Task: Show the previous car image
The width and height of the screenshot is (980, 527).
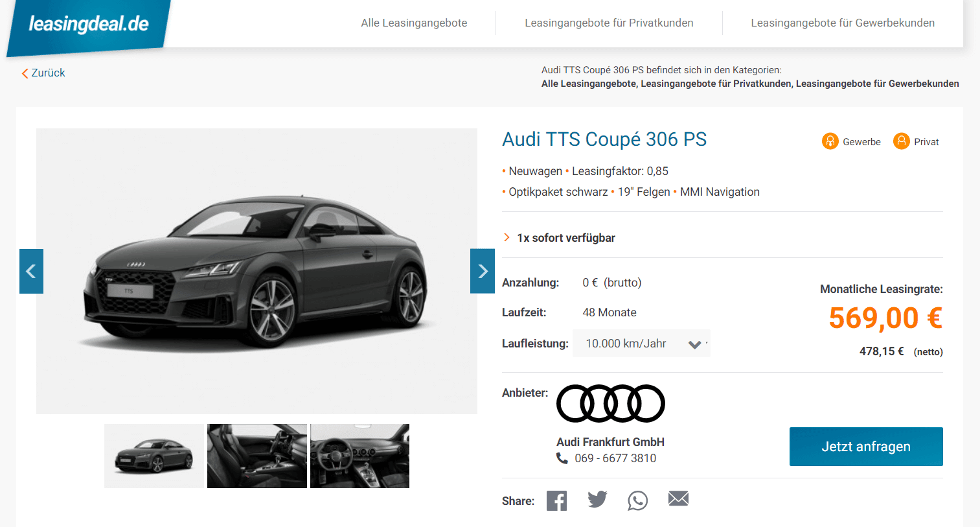Action: [x=31, y=271]
